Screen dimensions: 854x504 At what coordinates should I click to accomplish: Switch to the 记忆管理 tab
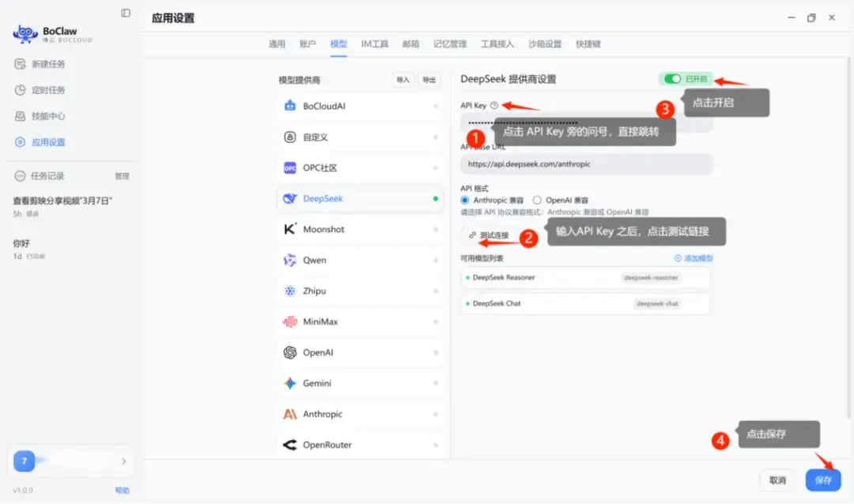450,44
